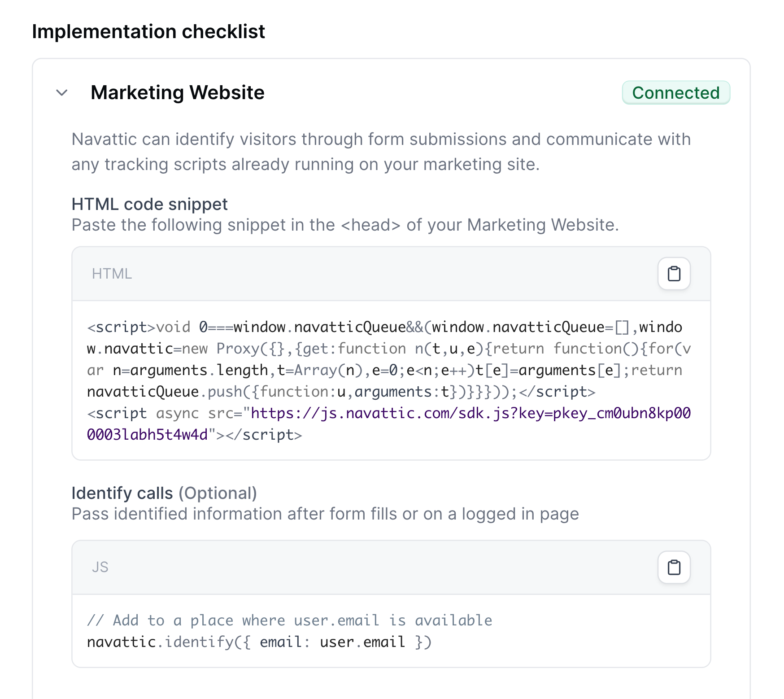Screen dimensions: 784x699
Task: Click the Navattic visitor identification description text
Action: click(x=381, y=152)
